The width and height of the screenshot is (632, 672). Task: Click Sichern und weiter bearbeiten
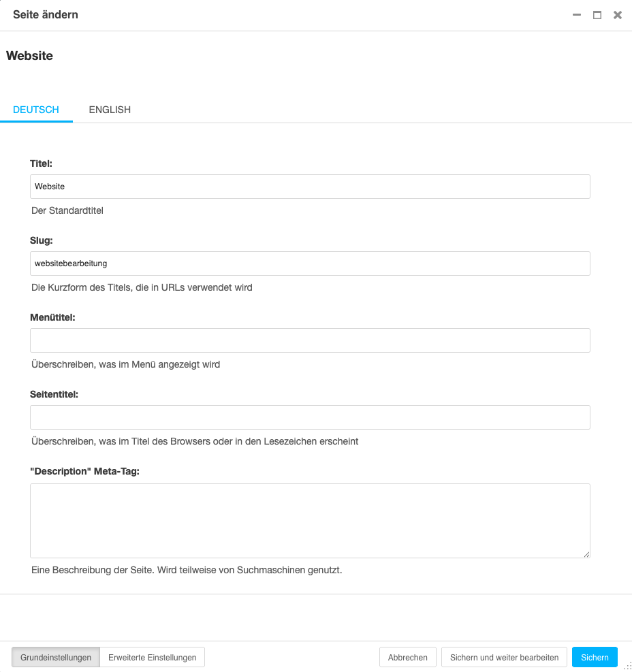point(504,656)
